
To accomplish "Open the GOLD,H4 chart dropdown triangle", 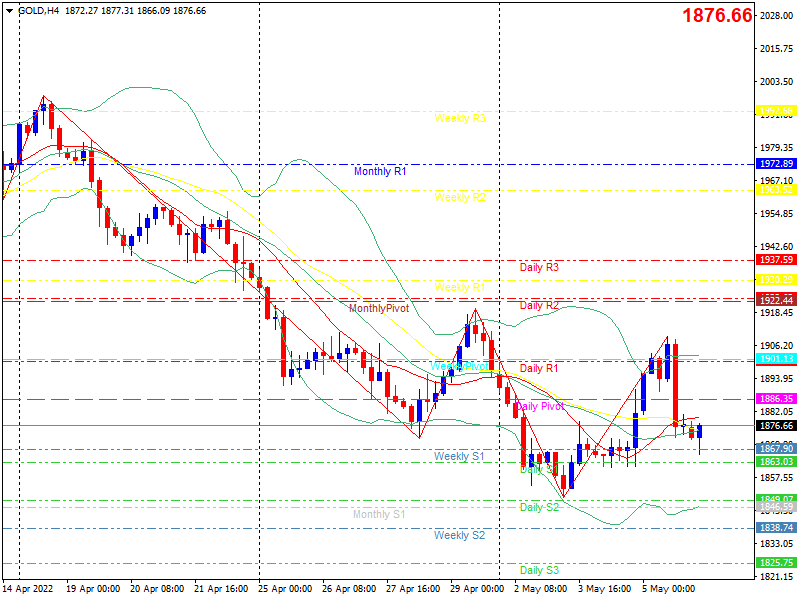I will pyautogui.click(x=9, y=11).
